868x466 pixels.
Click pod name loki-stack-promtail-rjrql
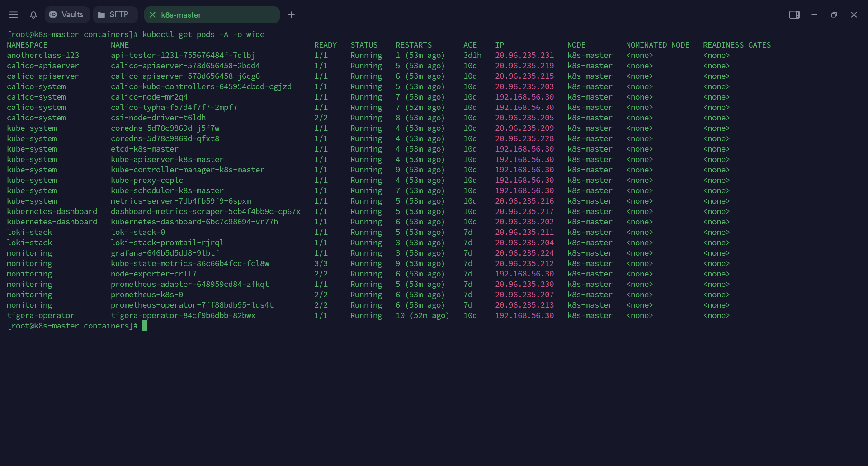pos(167,243)
